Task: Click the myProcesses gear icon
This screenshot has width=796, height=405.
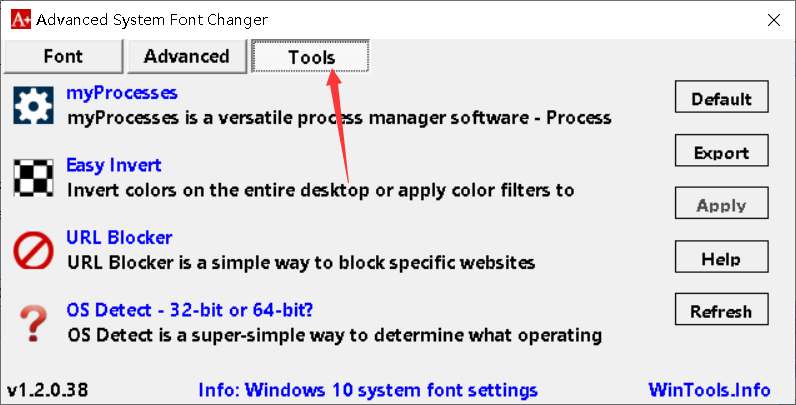Action: pyautogui.click(x=32, y=105)
